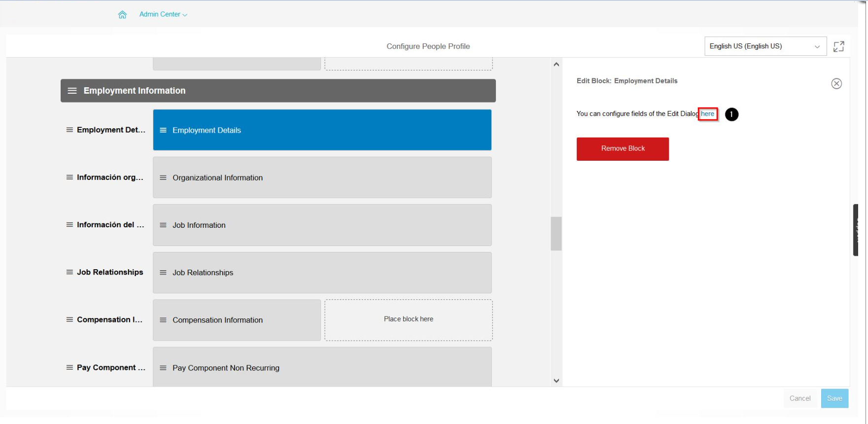Select the Job Relationships block text

coord(203,273)
